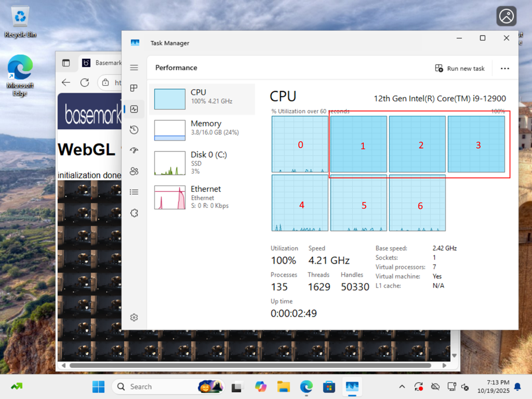
Task: Open Task Manager Settings gear icon
Action: [x=134, y=317]
